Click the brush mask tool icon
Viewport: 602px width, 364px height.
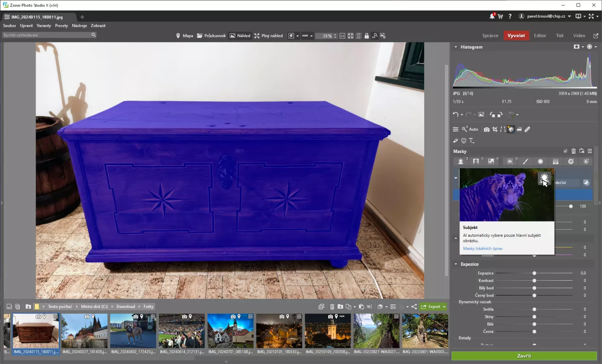tap(525, 161)
